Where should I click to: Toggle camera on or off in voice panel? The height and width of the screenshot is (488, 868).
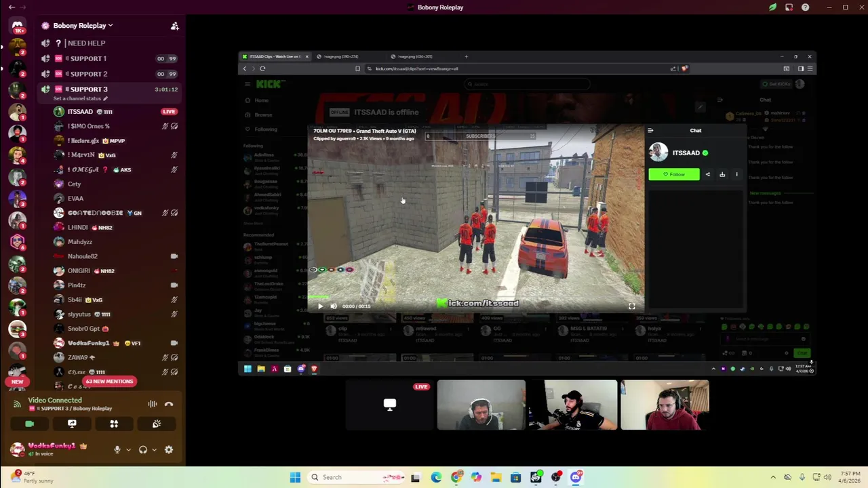[30, 424]
